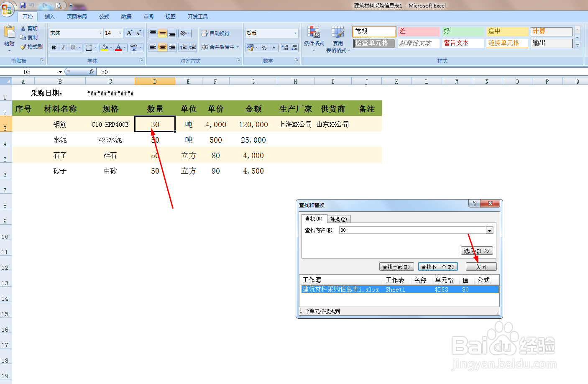This screenshot has height=384, width=588.
Task: Open print preview from quick access toolbar
Action: pyautogui.click(x=59, y=5)
